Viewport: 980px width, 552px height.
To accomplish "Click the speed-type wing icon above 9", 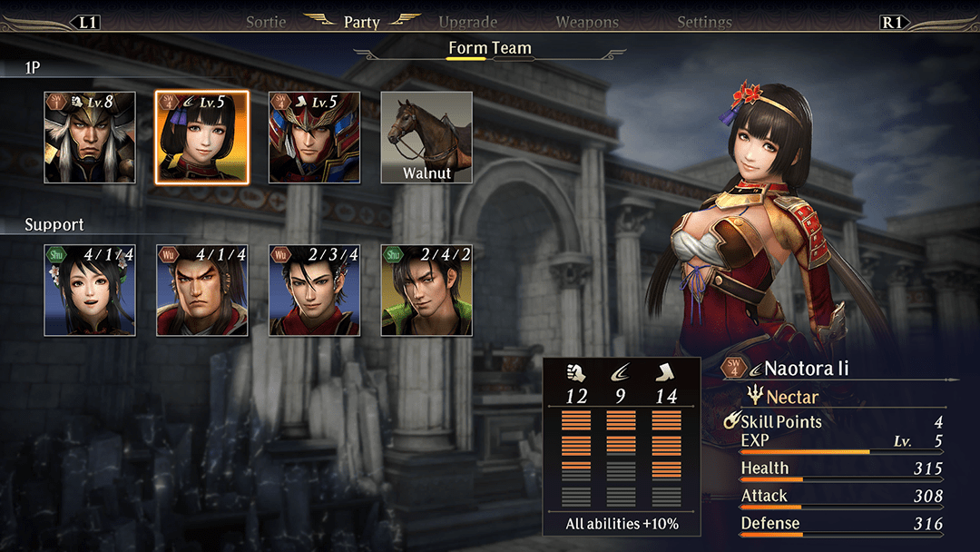I will (620, 373).
